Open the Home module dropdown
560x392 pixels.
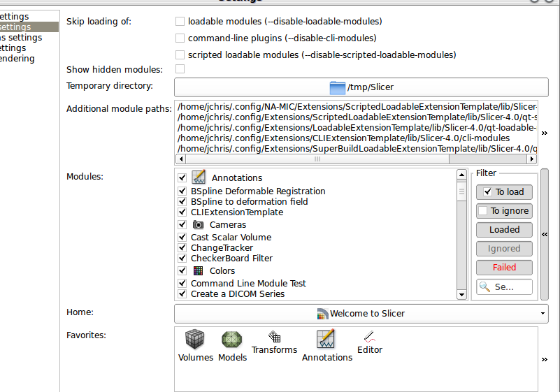(361, 314)
